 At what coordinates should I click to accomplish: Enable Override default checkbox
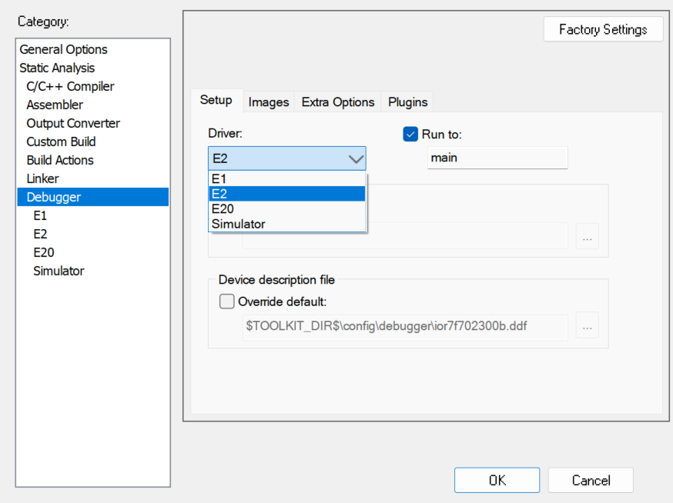click(227, 301)
